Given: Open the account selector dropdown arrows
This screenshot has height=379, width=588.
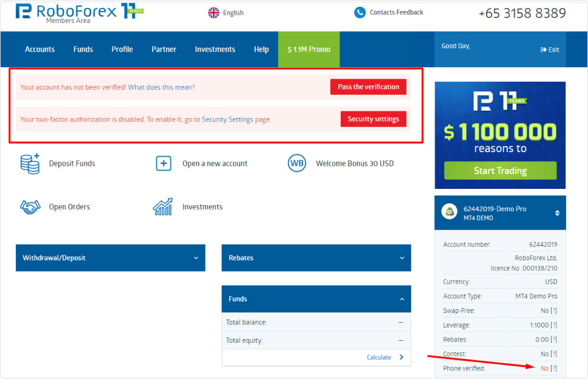Looking at the screenshot, I should (x=557, y=213).
